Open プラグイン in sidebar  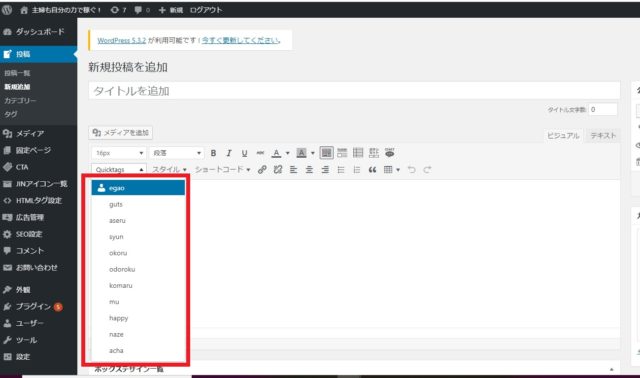pos(38,306)
